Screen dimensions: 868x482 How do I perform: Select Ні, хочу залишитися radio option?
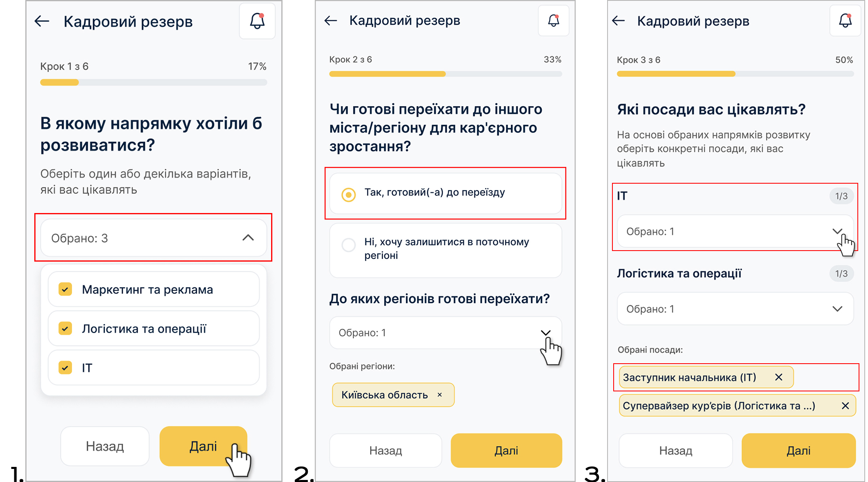pyautogui.click(x=349, y=245)
